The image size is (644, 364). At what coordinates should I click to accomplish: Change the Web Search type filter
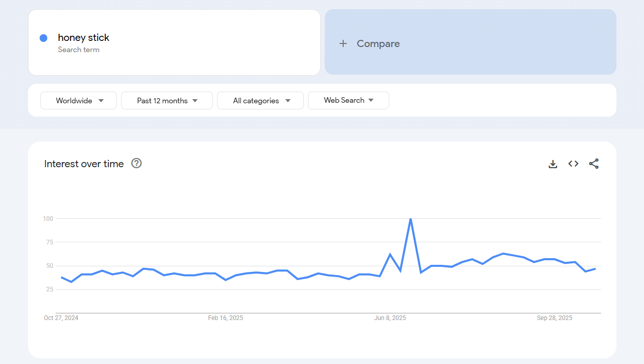click(x=348, y=100)
